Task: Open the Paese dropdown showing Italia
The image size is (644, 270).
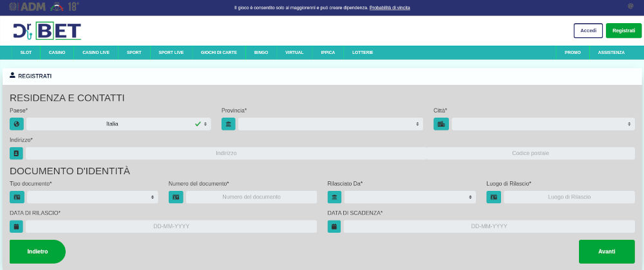Action: [118, 123]
